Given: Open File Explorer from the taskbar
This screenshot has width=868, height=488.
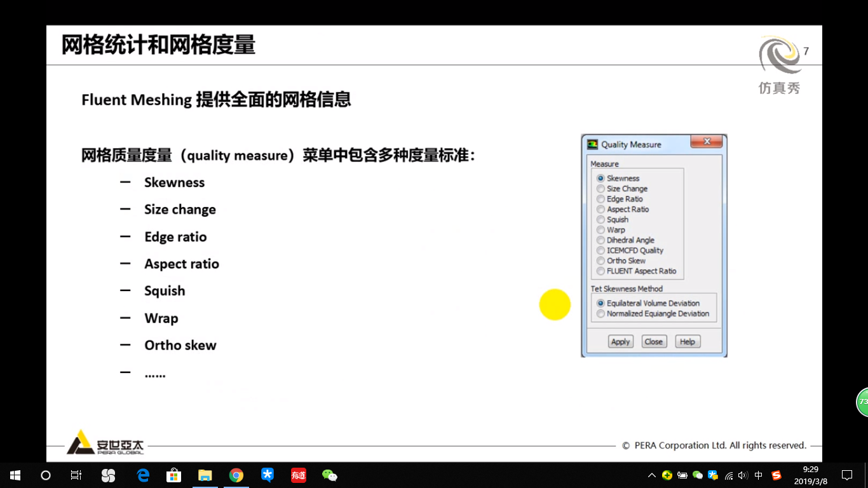Looking at the screenshot, I should click(x=205, y=475).
